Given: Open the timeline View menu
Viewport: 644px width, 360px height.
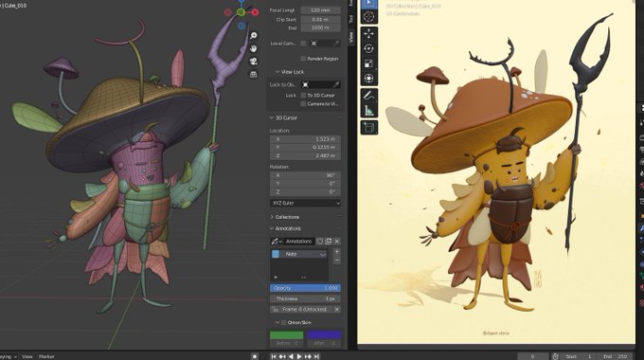Looking at the screenshot, I should click(27, 356).
